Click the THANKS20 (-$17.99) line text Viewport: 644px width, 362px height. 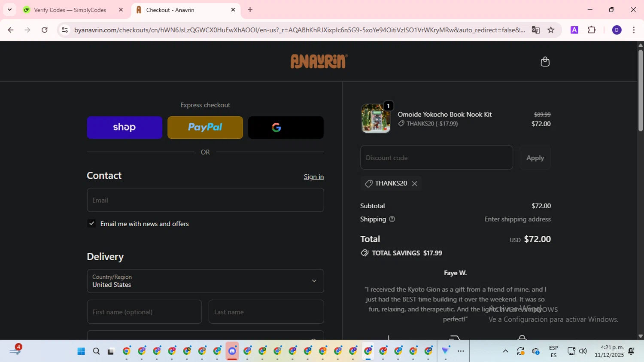(432, 124)
